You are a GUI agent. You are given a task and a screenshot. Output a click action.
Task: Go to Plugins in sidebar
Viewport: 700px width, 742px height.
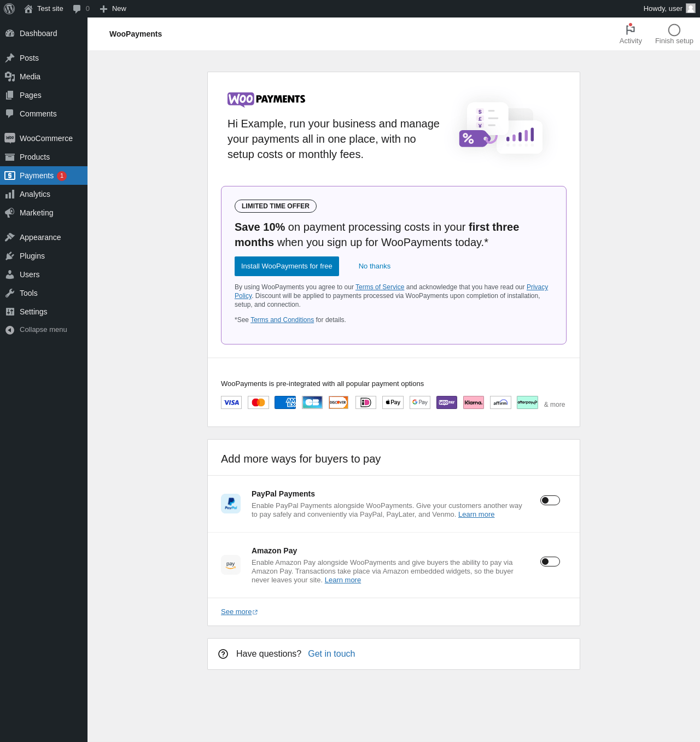(x=44, y=256)
